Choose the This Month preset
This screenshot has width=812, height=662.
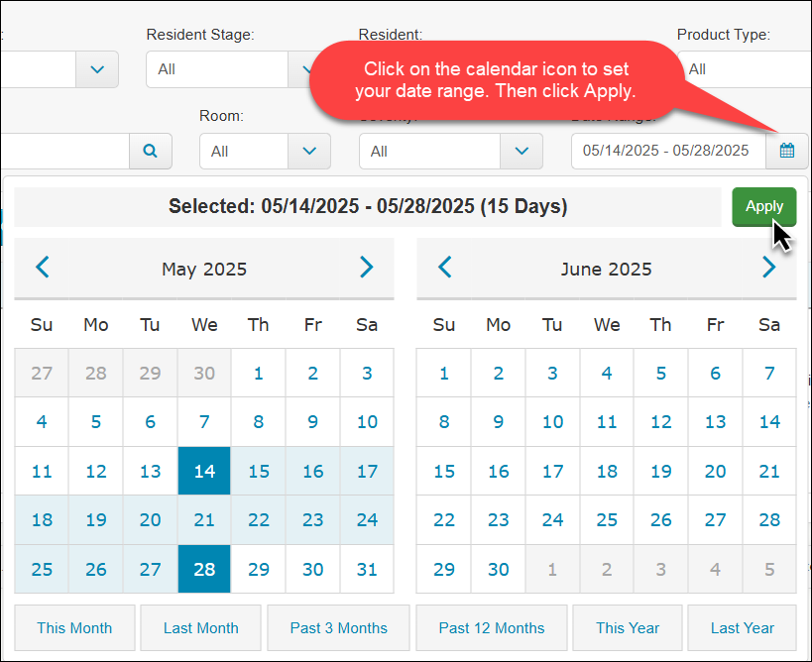tap(74, 628)
